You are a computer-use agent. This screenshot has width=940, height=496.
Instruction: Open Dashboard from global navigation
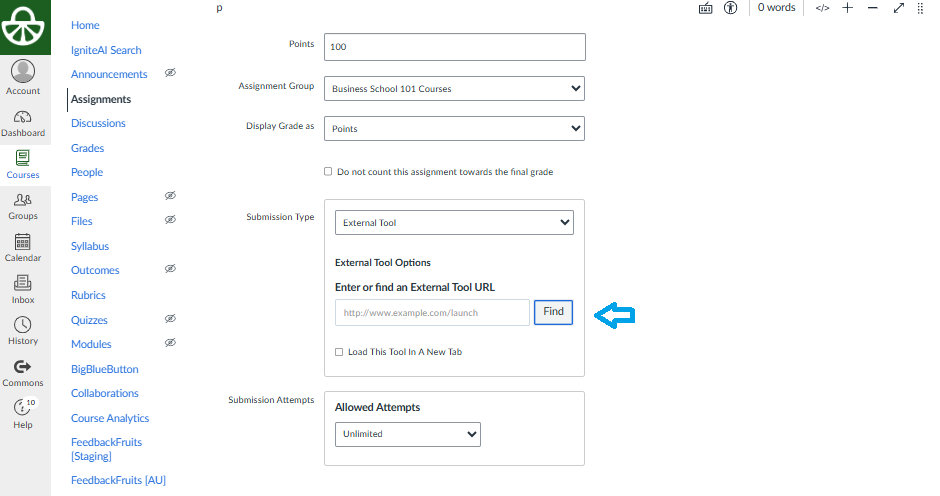[x=23, y=123]
